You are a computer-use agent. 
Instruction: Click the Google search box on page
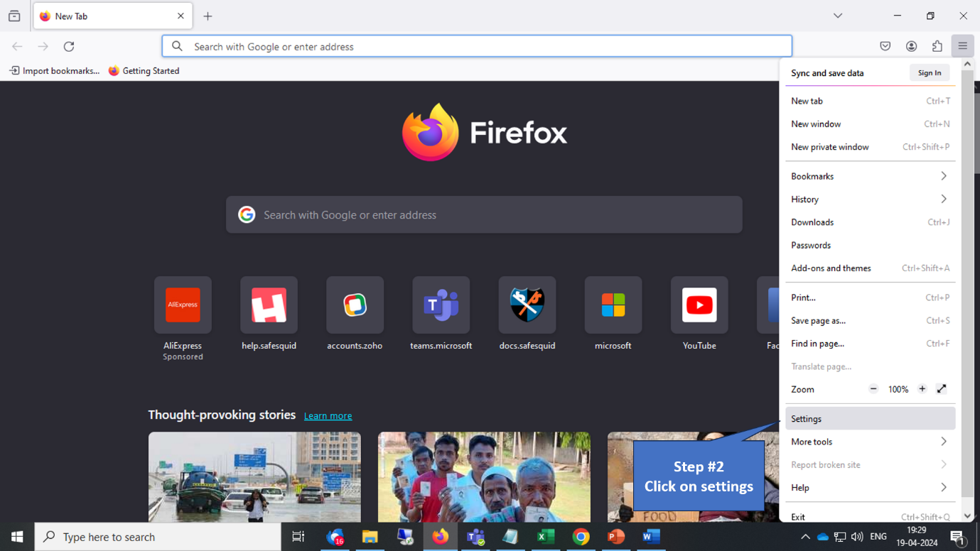point(484,215)
